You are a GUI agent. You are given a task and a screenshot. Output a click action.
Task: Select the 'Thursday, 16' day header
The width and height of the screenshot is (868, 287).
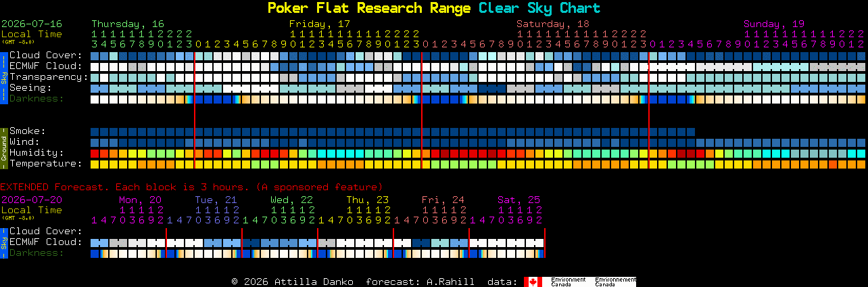click(x=128, y=24)
